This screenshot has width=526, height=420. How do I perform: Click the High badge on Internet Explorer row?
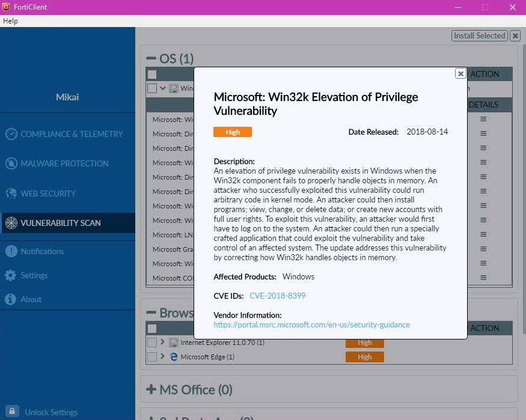tap(365, 343)
